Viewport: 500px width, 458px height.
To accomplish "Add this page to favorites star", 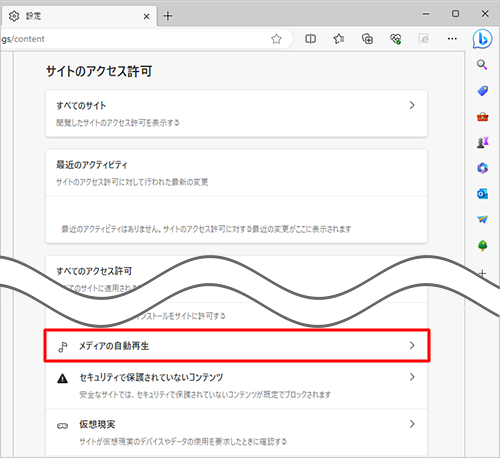I will tap(276, 39).
